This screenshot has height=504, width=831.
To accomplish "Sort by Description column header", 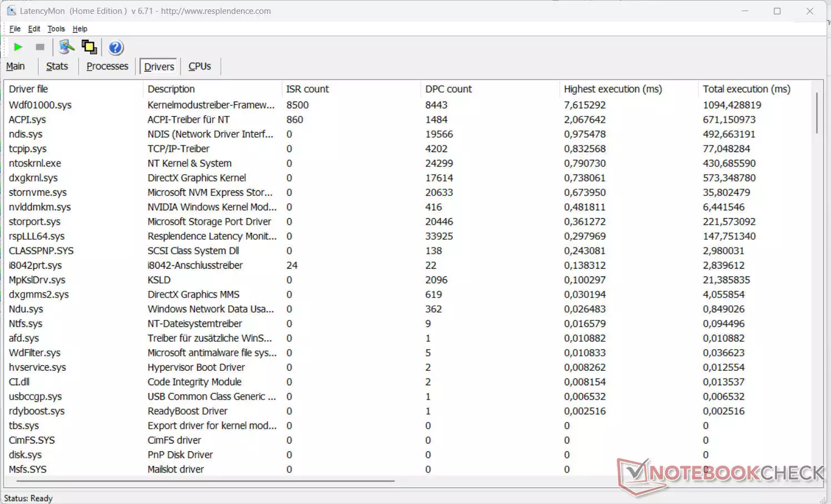I will 212,89.
